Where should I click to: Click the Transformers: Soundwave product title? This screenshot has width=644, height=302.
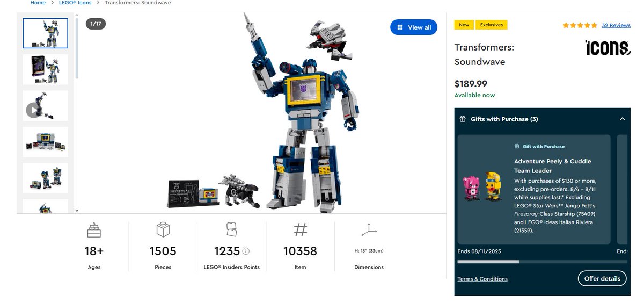pos(484,54)
